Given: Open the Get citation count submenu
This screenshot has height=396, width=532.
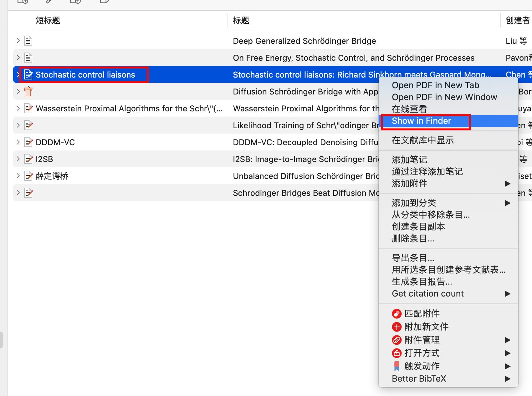Looking at the screenshot, I should point(507,294).
